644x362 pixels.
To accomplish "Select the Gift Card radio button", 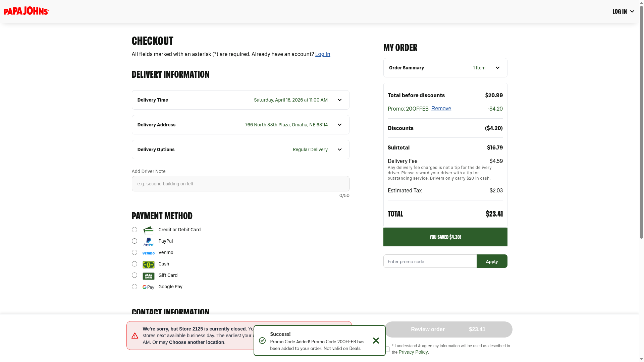I will [x=135, y=275].
